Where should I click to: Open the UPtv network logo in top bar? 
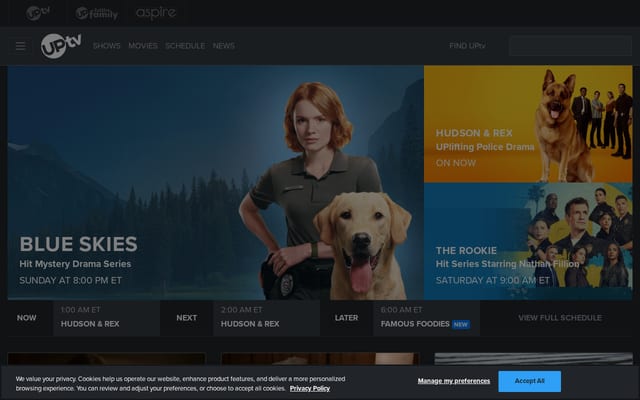(x=38, y=13)
